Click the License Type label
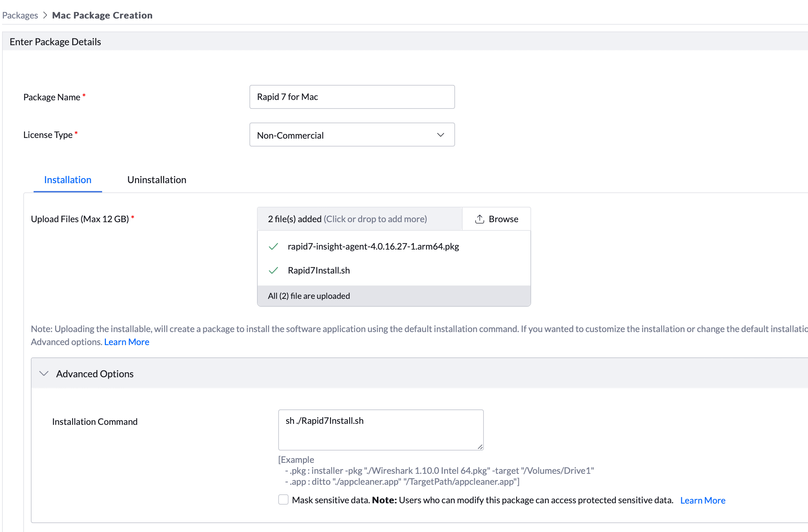808x532 pixels. (x=48, y=135)
